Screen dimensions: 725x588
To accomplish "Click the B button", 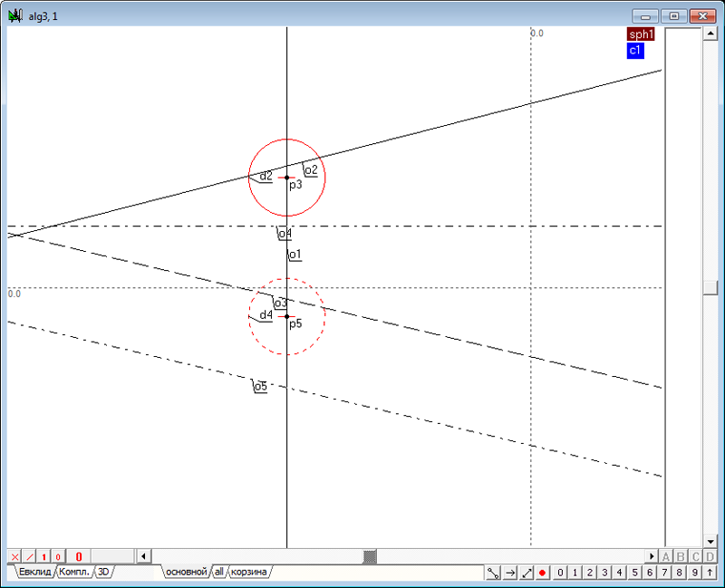I will pyautogui.click(x=681, y=556).
